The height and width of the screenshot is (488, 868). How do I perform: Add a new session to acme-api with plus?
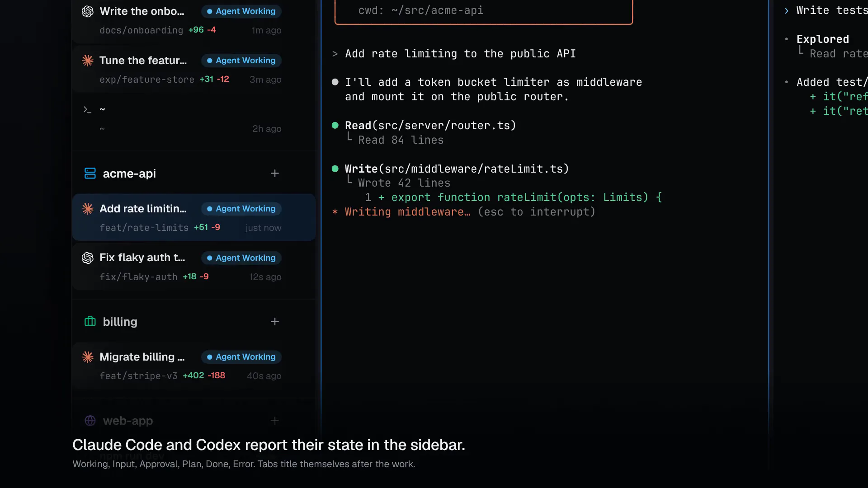tap(275, 174)
